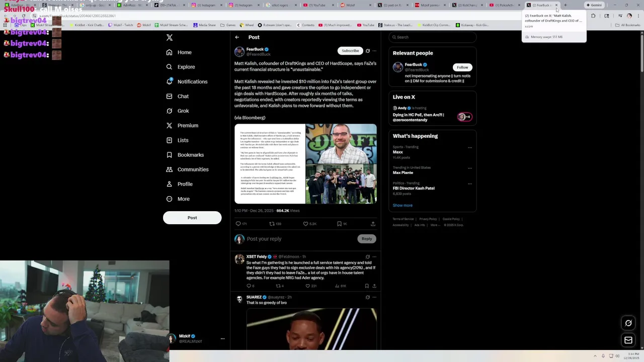Open options for the Maxx trend
The height and width of the screenshot is (362, 644).
tap(470, 148)
